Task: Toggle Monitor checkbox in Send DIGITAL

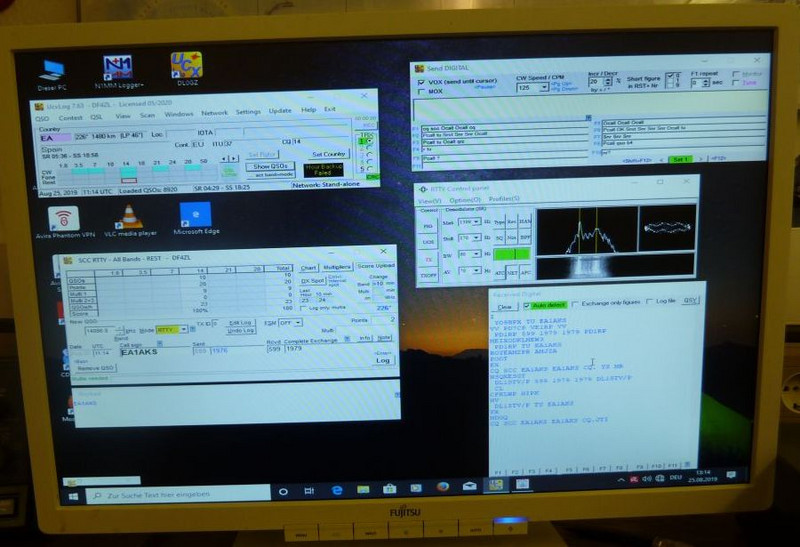Action: pyautogui.click(x=735, y=74)
